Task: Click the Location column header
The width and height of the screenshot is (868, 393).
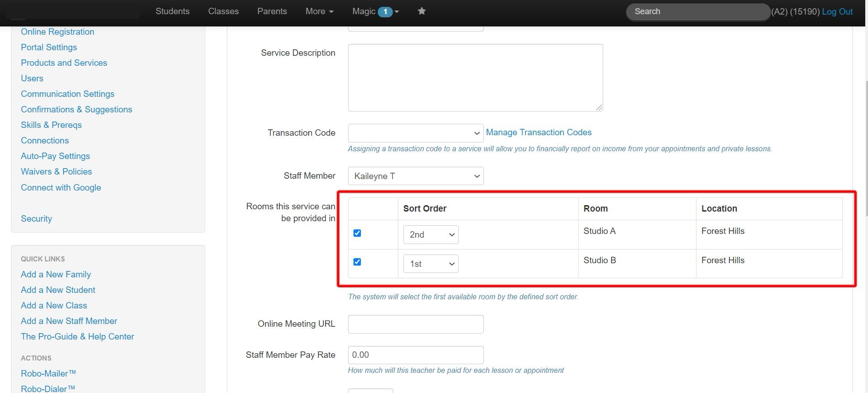Action: pos(719,208)
